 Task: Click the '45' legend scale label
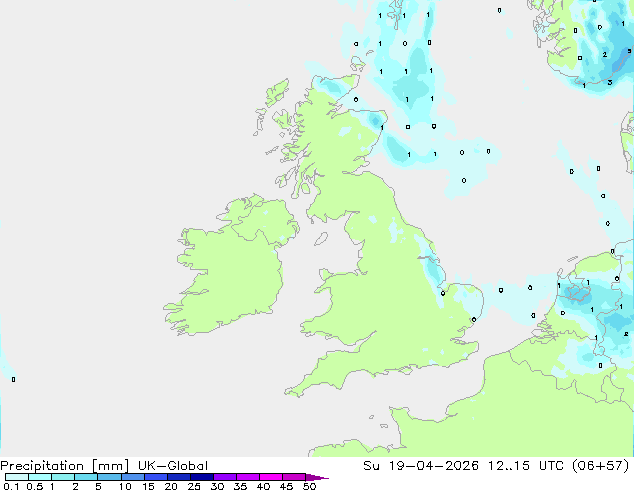click(x=286, y=486)
